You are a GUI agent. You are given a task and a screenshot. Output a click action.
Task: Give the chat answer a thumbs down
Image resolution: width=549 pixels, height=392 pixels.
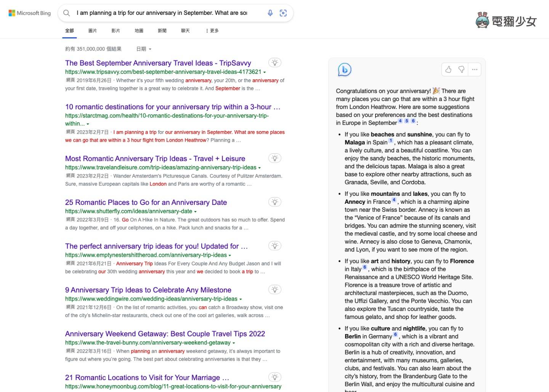[x=461, y=69]
